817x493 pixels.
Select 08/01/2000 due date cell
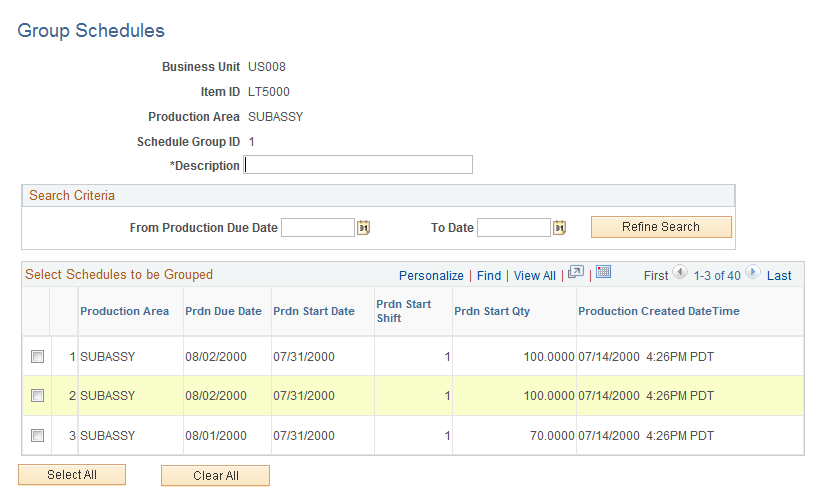point(216,436)
